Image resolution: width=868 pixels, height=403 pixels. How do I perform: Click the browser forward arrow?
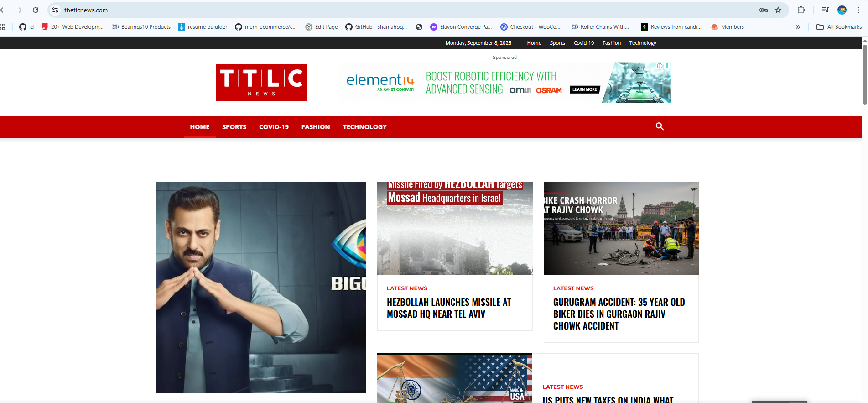pos(19,10)
